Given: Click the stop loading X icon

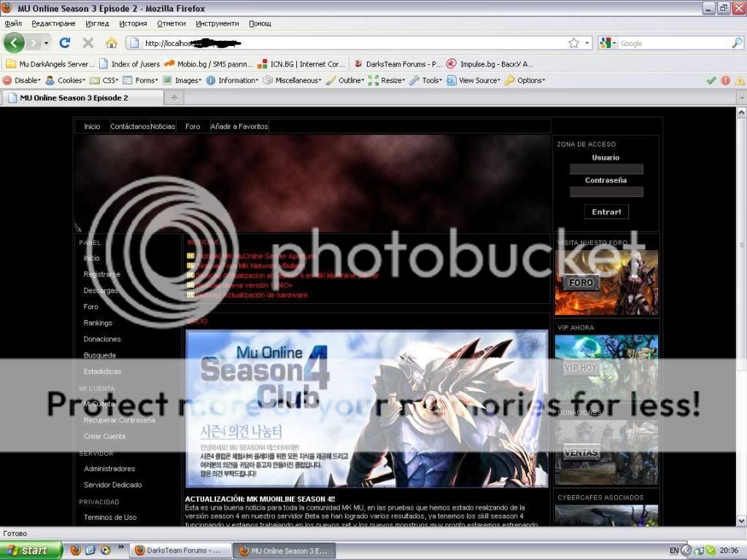Looking at the screenshot, I should click(x=88, y=43).
